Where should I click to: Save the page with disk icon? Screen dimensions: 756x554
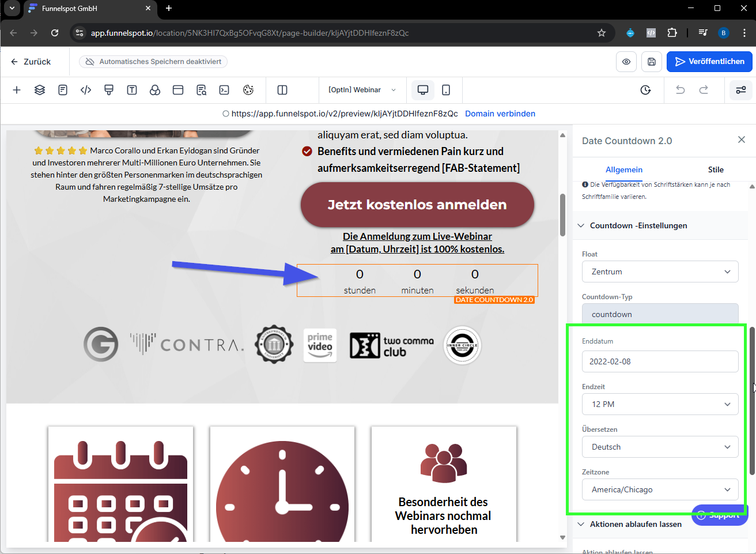pos(652,62)
